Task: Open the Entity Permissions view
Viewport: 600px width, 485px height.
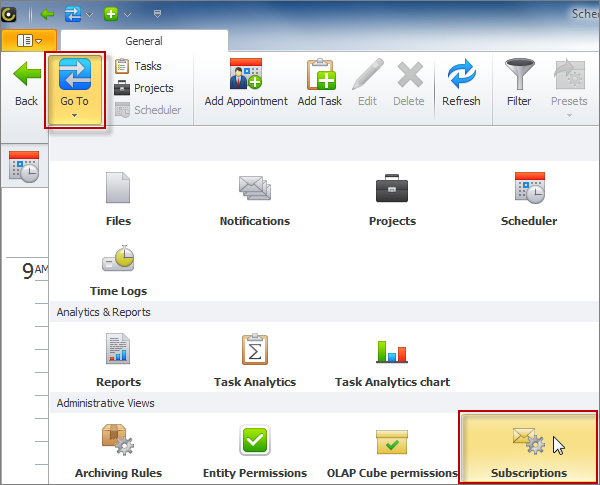Action: pos(255,448)
